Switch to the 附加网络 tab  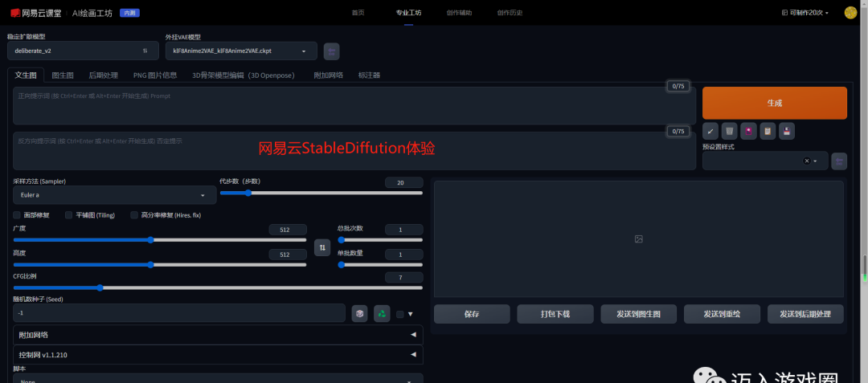[328, 75]
